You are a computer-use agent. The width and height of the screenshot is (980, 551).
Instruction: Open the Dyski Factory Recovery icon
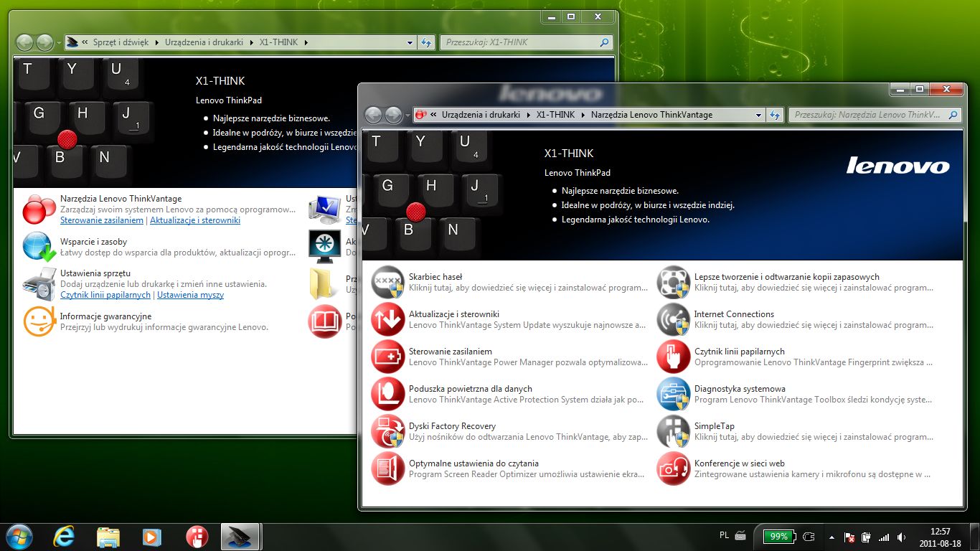(x=388, y=431)
